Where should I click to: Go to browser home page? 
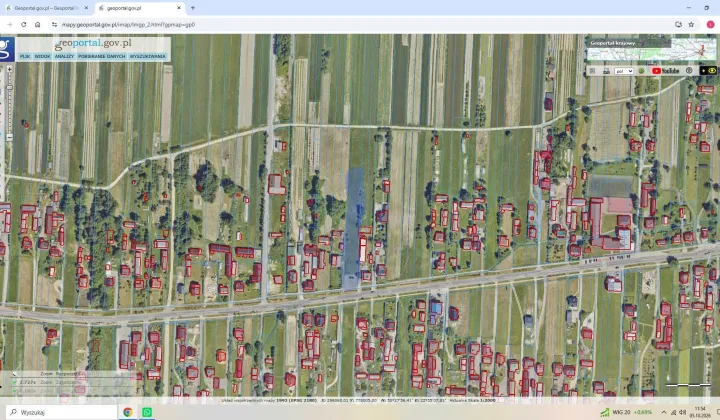pos(38,25)
